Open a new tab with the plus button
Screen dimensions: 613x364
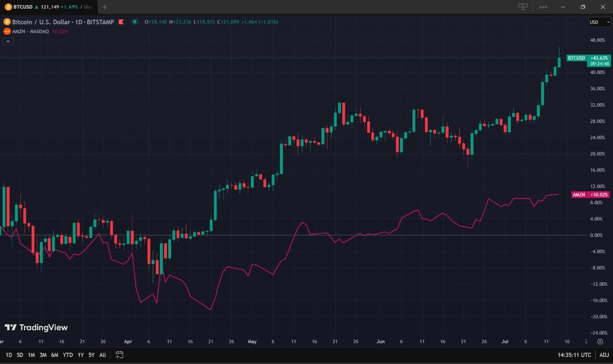105,7
